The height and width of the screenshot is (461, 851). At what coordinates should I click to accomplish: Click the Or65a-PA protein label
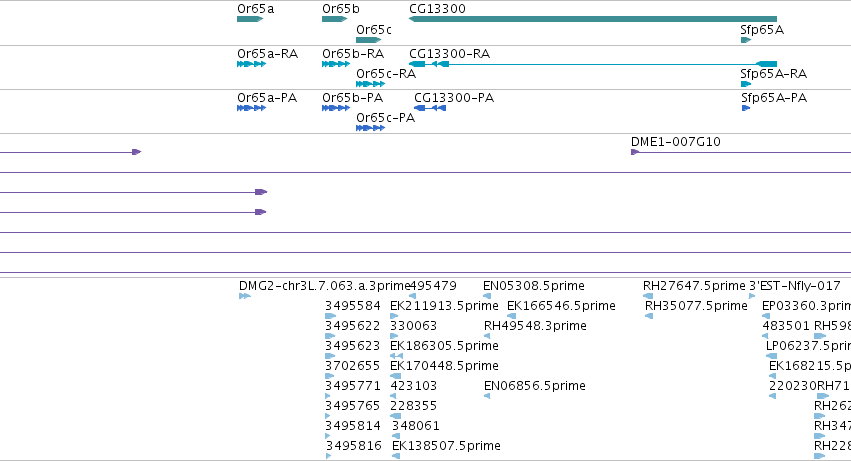point(267,98)
